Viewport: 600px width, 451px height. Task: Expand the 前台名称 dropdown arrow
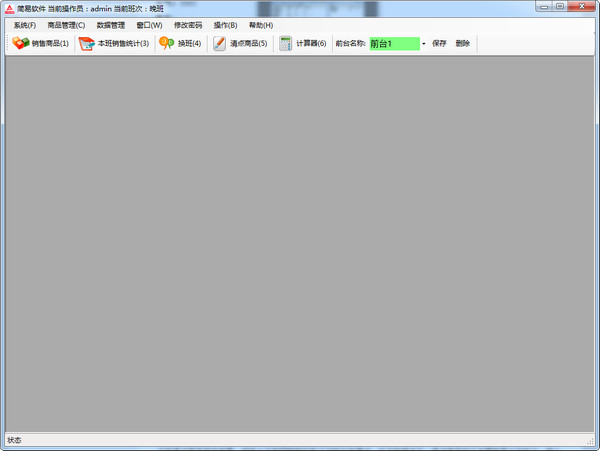(423, 44)
